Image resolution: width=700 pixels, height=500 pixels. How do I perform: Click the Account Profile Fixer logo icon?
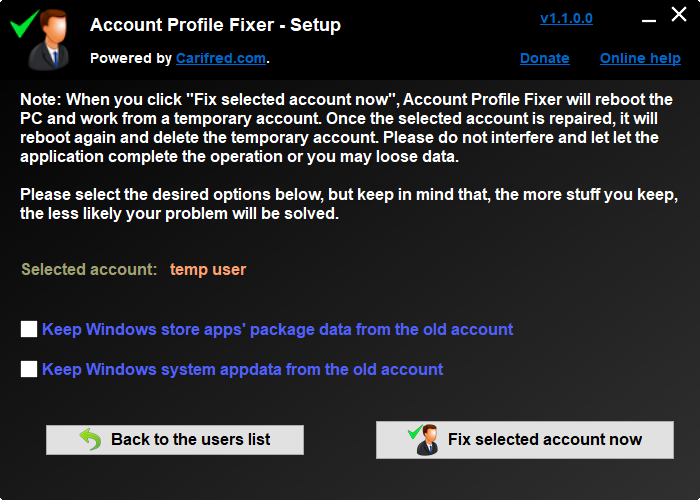point(40,38)
